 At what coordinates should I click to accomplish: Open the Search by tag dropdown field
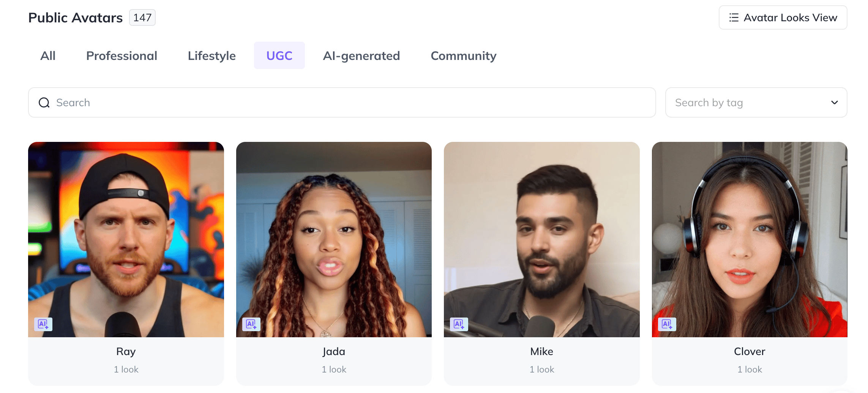[x=756, y=102]
